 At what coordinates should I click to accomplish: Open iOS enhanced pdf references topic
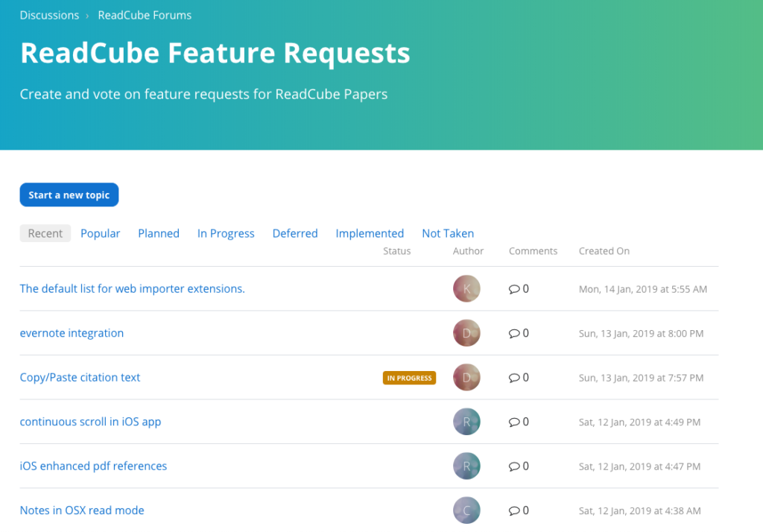click(x=93, y=466)
